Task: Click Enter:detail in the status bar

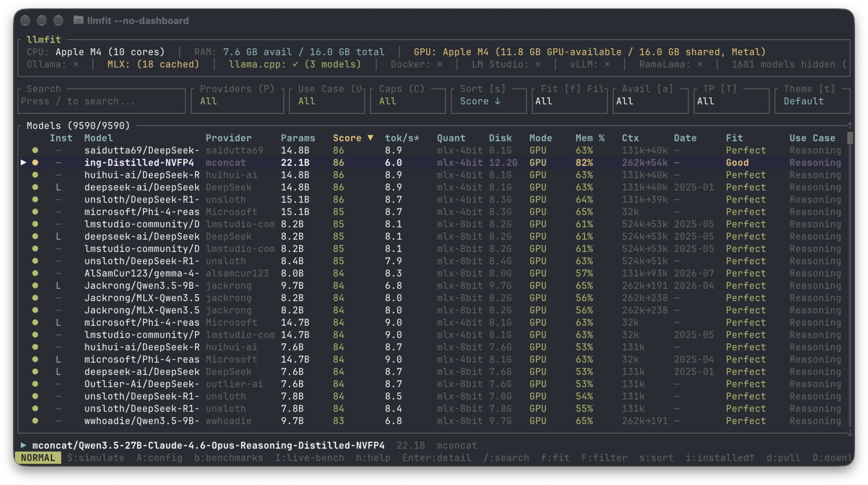Action: (437, 458)
